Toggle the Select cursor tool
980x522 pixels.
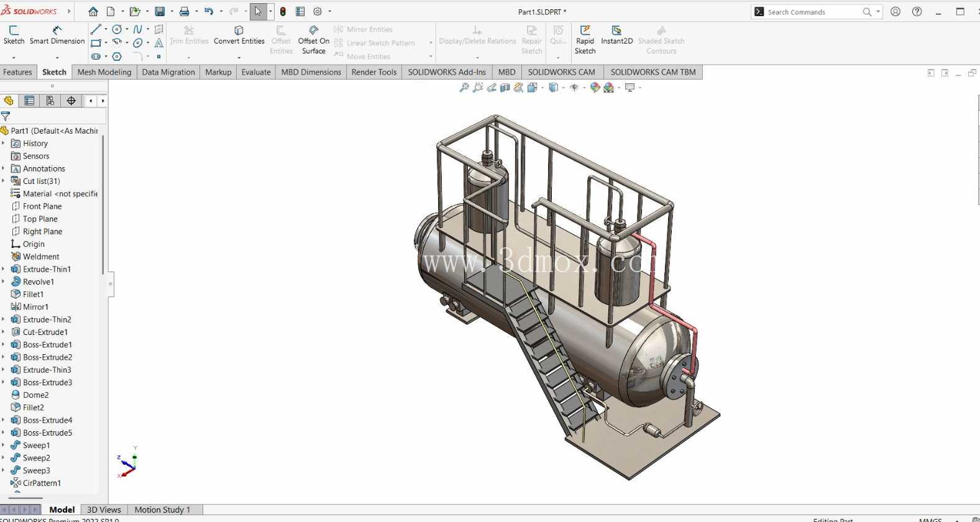[x=258, y=11]
